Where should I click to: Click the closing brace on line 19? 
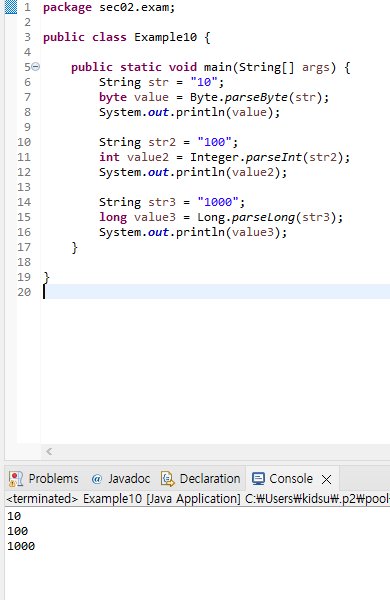coord(47,277)
